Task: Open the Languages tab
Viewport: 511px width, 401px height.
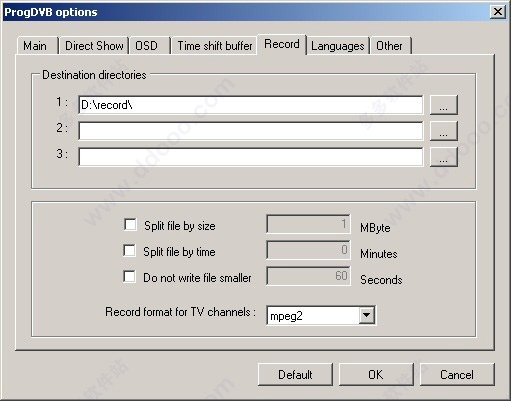Action: 337,46
